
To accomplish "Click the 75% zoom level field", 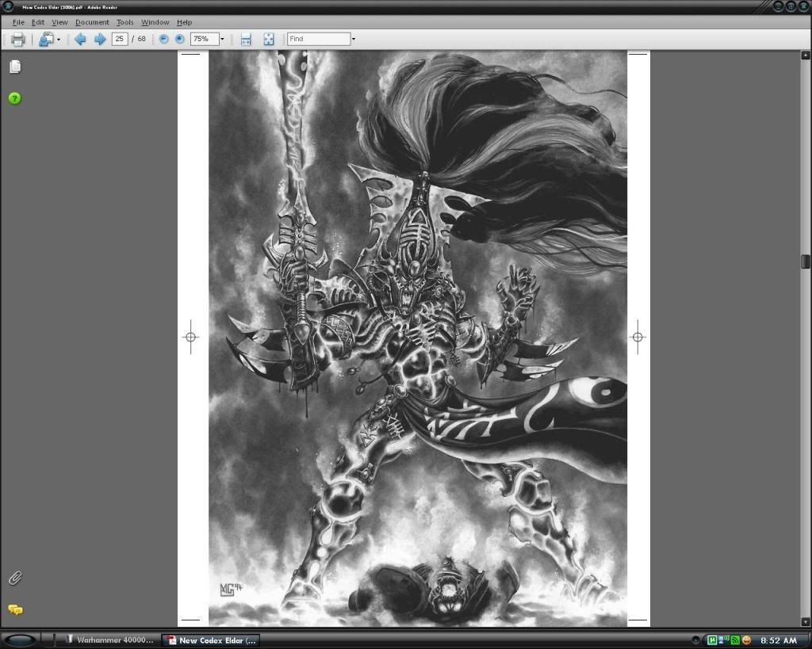I will 205,39.
